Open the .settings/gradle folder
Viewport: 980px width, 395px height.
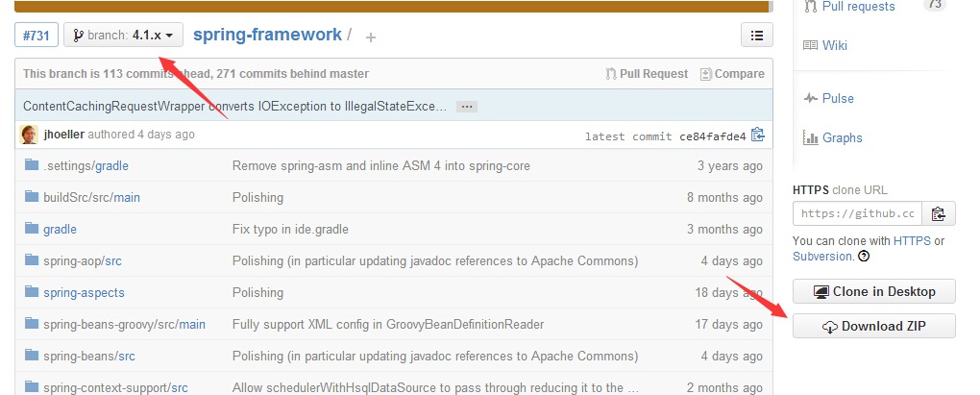(x=86, y=165)
